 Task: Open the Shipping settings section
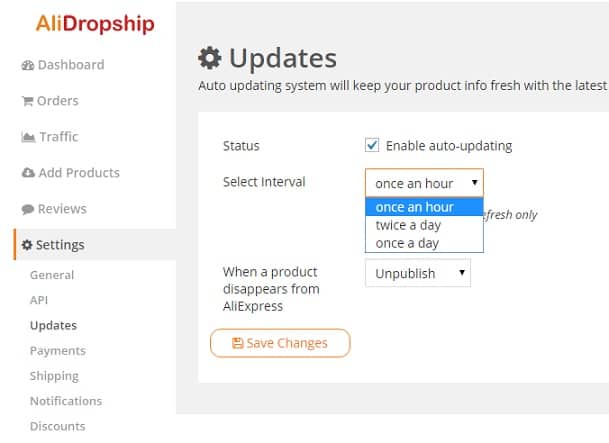pyautogui.click(x=54, y=376)
